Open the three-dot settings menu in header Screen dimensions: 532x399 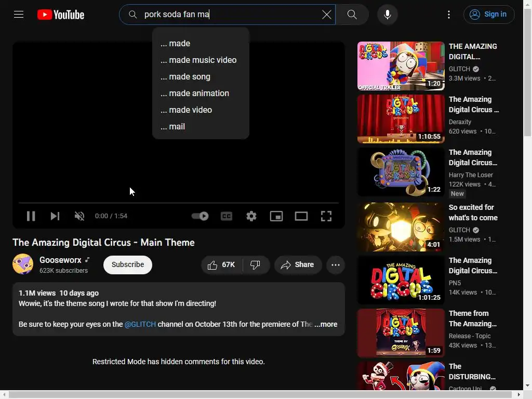click(x=449, y=15)
